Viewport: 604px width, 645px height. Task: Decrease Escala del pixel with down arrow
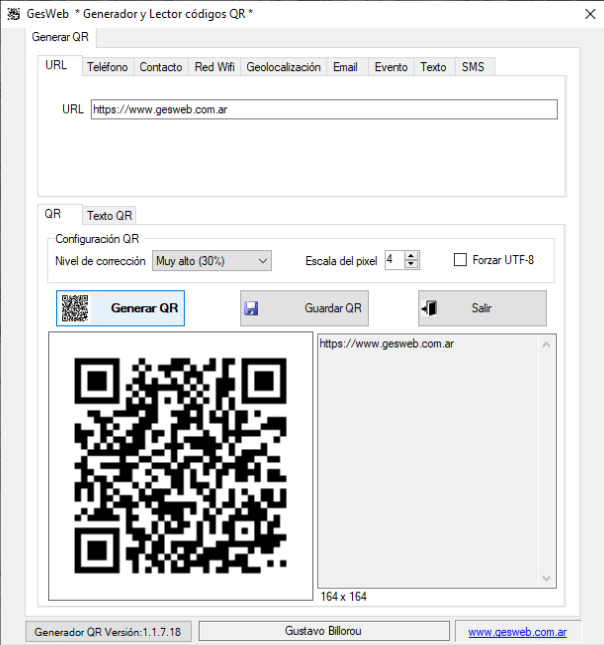[x=411, y=264]
